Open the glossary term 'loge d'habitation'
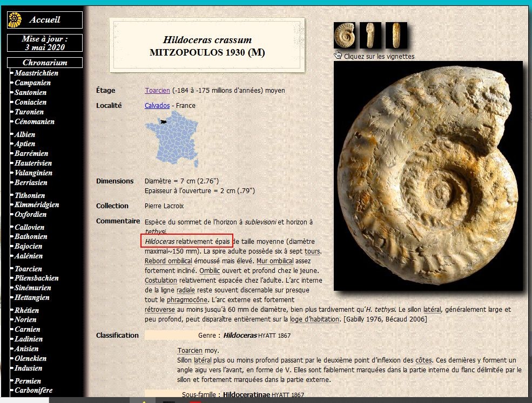This screenshot has height=403, width=532. pyautogui.click(x=314, y=319)
